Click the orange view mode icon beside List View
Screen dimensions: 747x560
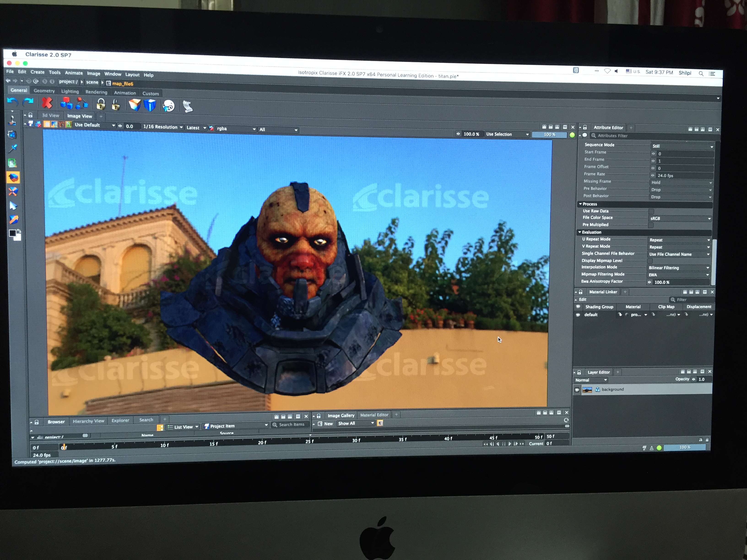160,428
